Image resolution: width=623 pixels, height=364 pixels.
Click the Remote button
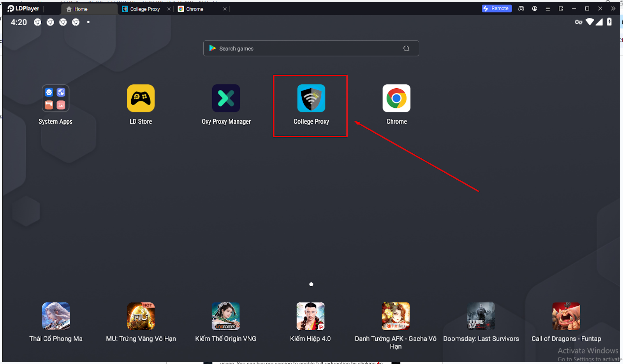point(496,9)
